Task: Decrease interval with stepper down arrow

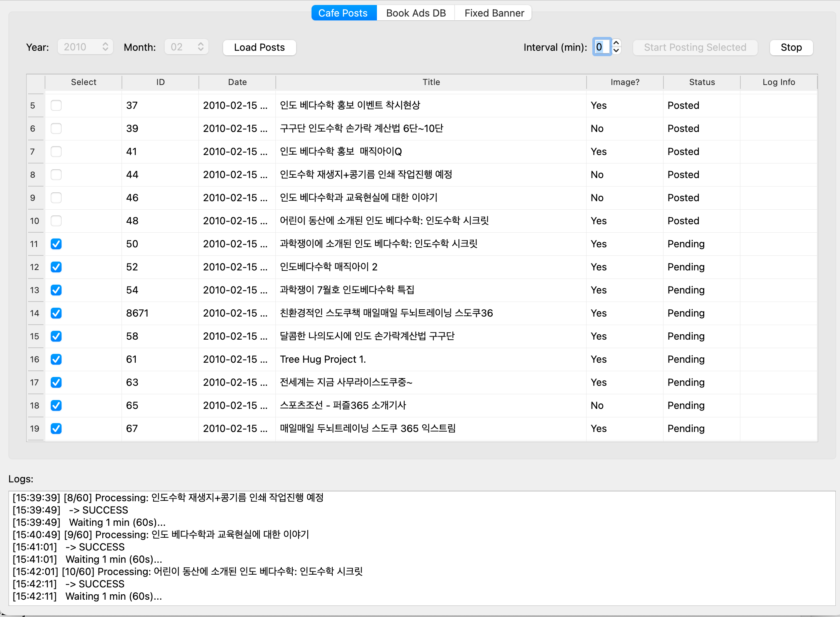Action: point(616,51)
